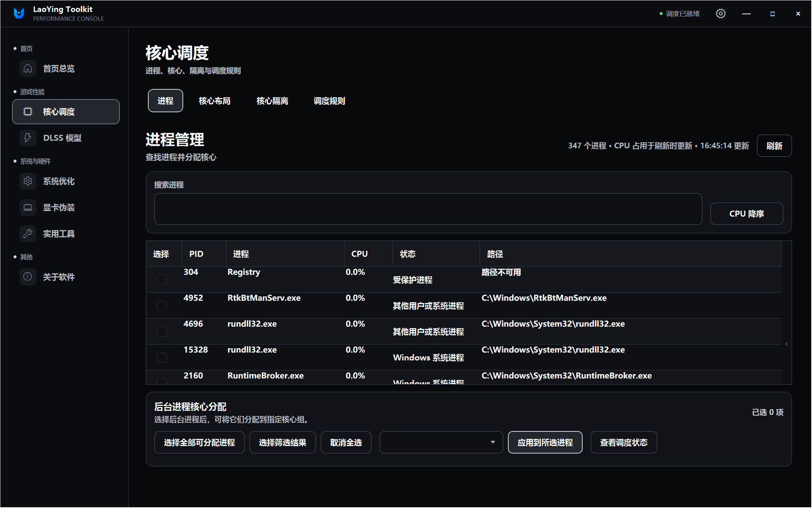This screenshot has width=812, height=508.
Task: Click 查看调度状态 button
Action: point(624,442)
